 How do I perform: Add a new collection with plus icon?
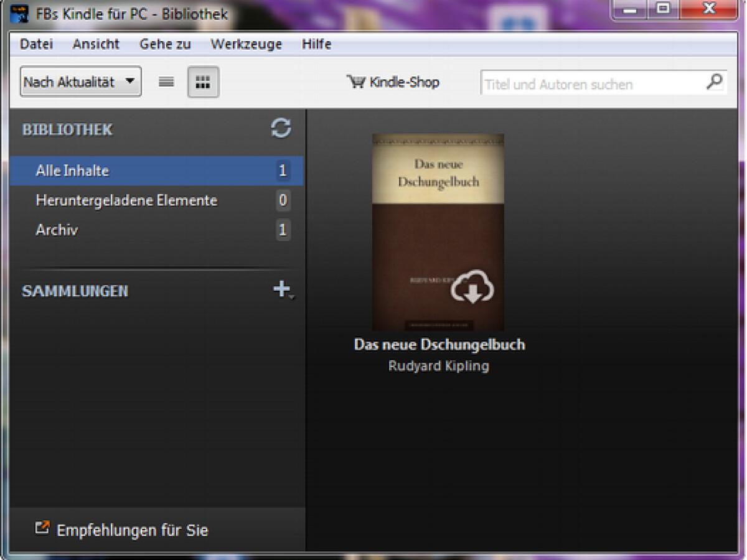[x=282, y=289]
